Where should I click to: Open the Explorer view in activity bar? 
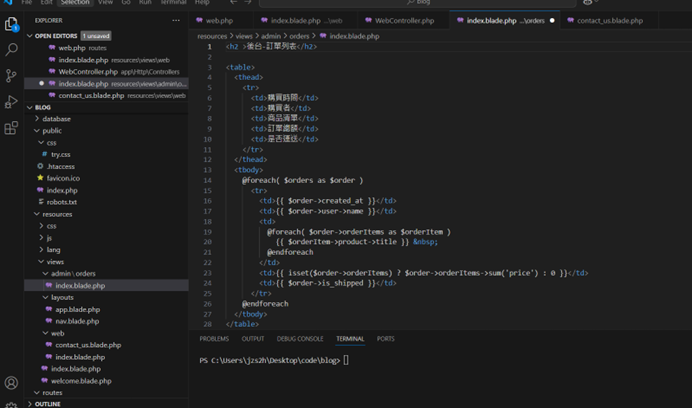11,23
